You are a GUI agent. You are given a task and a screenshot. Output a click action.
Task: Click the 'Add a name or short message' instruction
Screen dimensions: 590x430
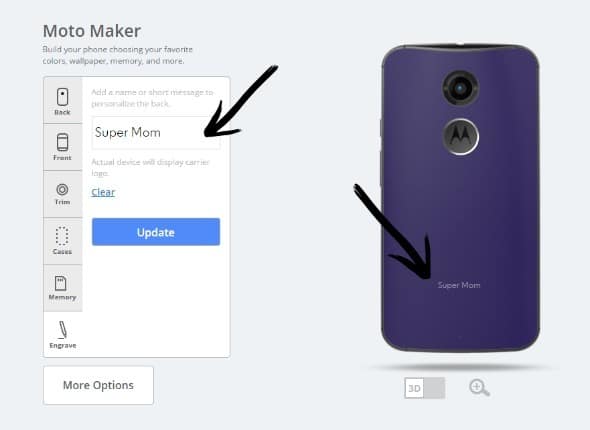(152, 98)
